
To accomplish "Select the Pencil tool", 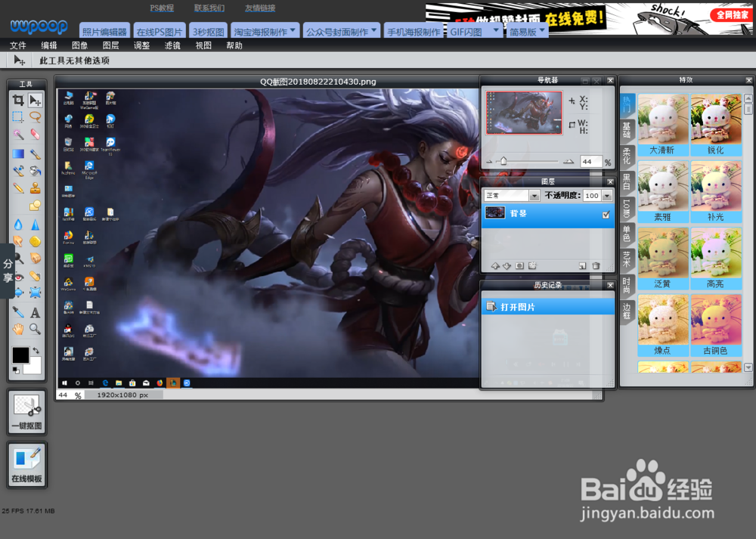I will pos(18,188).
